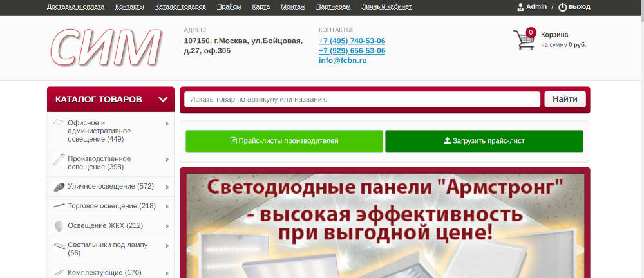
Task: Click the retail lighting category icon
Action: (x=59, y=206)
